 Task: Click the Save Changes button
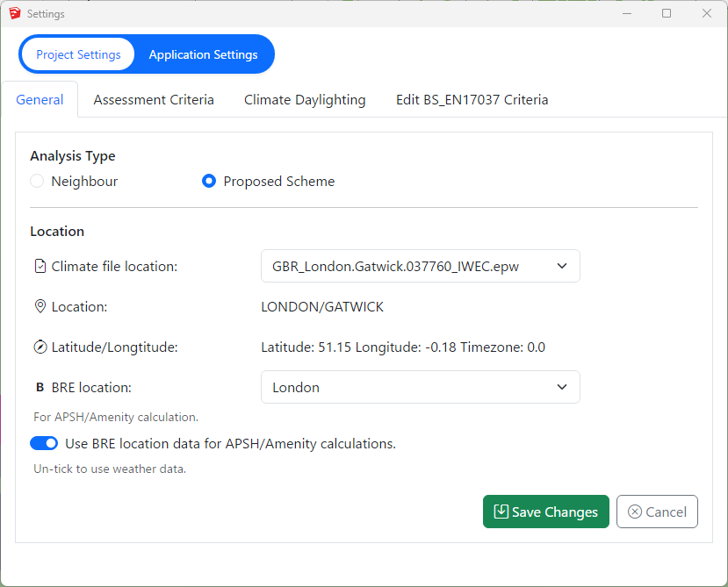point(545,511)
